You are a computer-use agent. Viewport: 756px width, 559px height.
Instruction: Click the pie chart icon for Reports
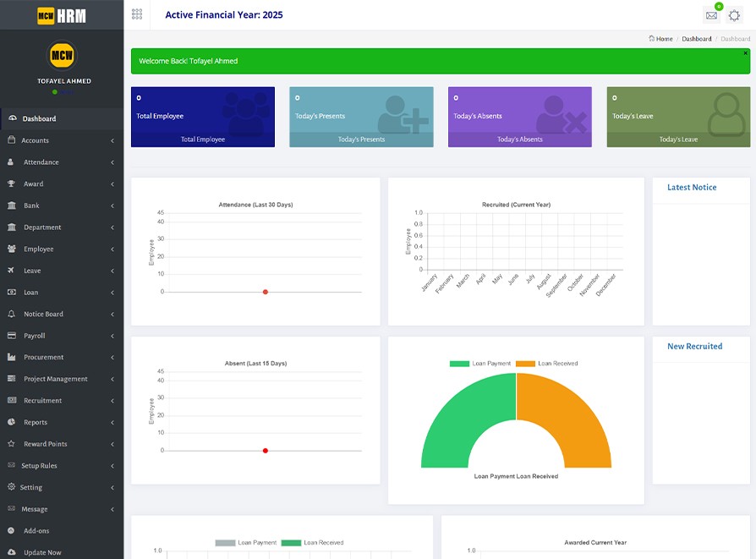pos(11,422)
